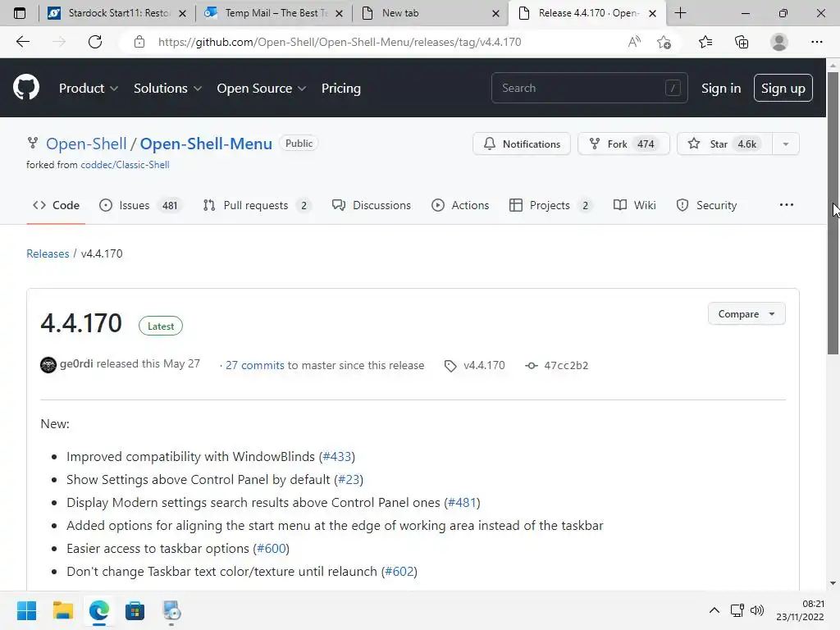Refresh the page with the reload icon
Image resolution: width=840 pixels, height=630 pixels.
pos(95,42)
